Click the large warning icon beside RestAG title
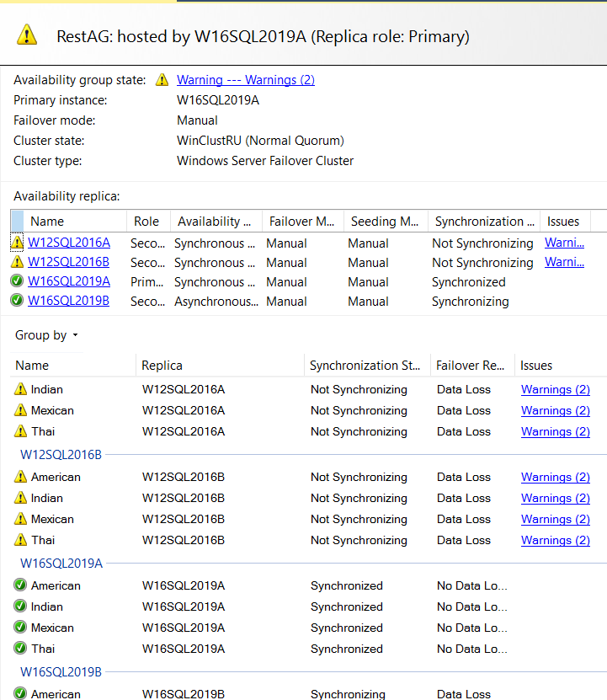607x700 pixels. click(27, 35)
